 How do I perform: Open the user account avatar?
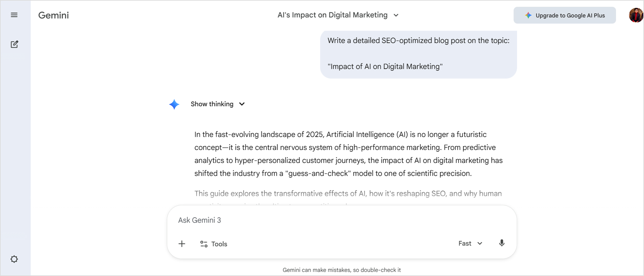(x=636, y=15)
